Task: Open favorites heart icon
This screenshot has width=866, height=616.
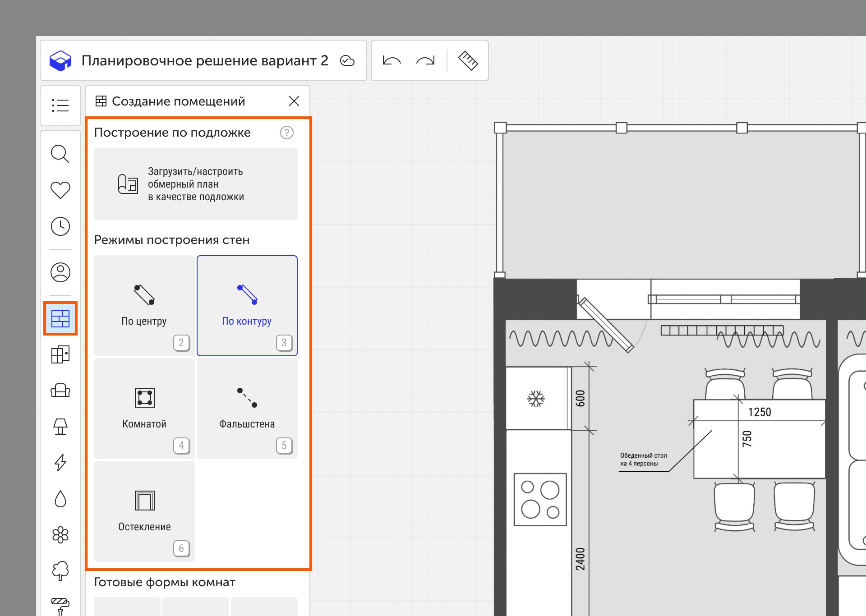Action: tap(60, 190)
